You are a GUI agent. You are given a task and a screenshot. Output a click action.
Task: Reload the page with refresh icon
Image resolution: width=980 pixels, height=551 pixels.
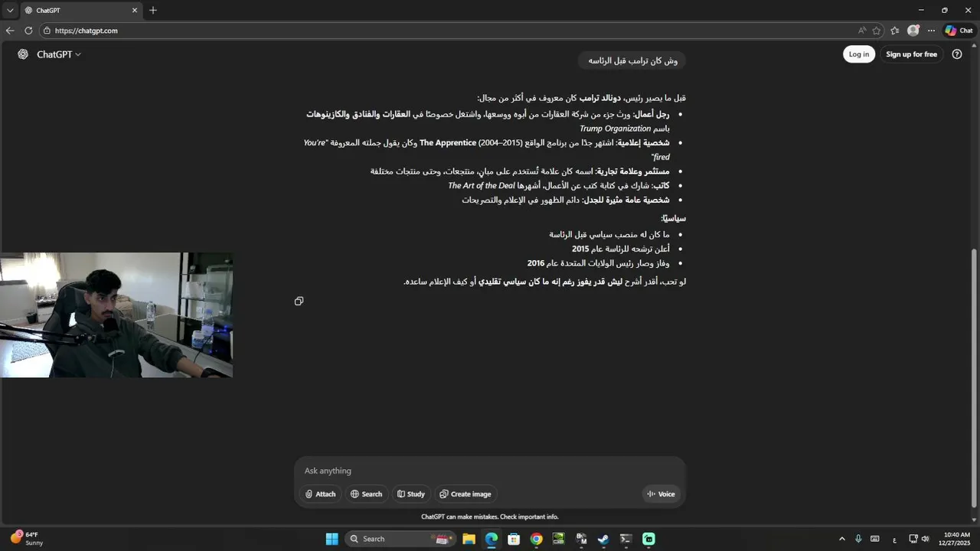coord(28,31)
